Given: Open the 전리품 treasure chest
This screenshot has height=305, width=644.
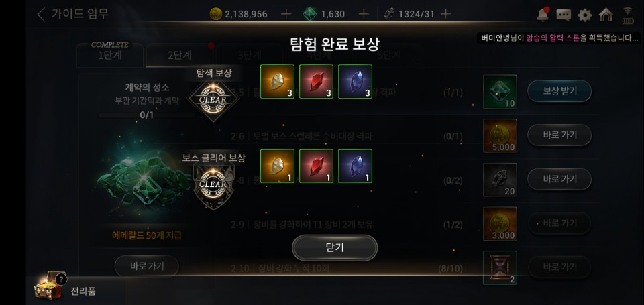Looking at the screenshot, I should [x=48, y=286].
